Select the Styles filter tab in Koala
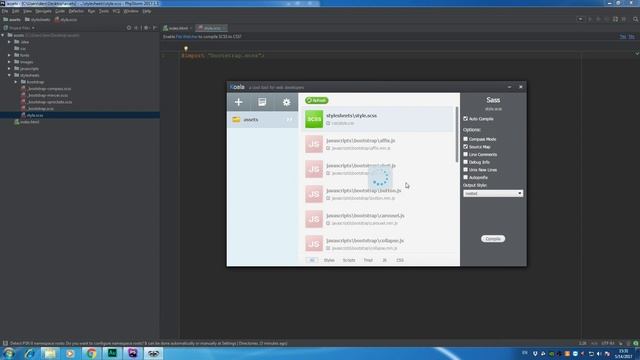Screen dimensions: 640x360 coord(329,260)
